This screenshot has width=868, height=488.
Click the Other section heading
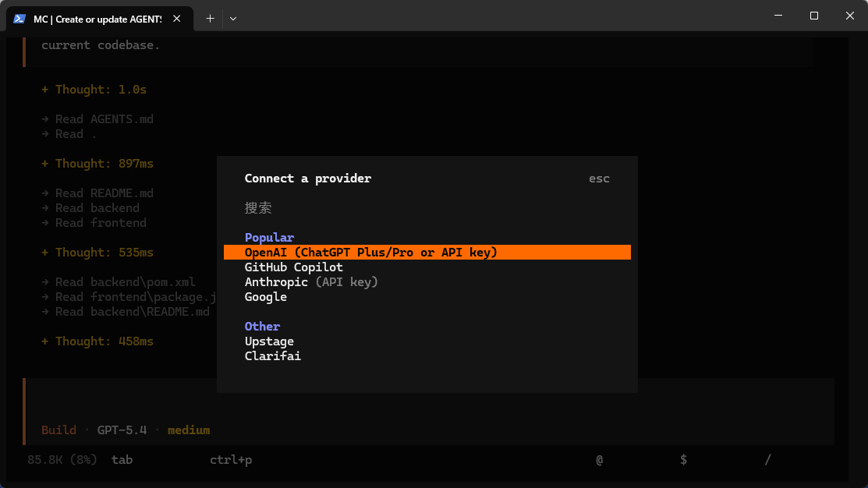262,327
